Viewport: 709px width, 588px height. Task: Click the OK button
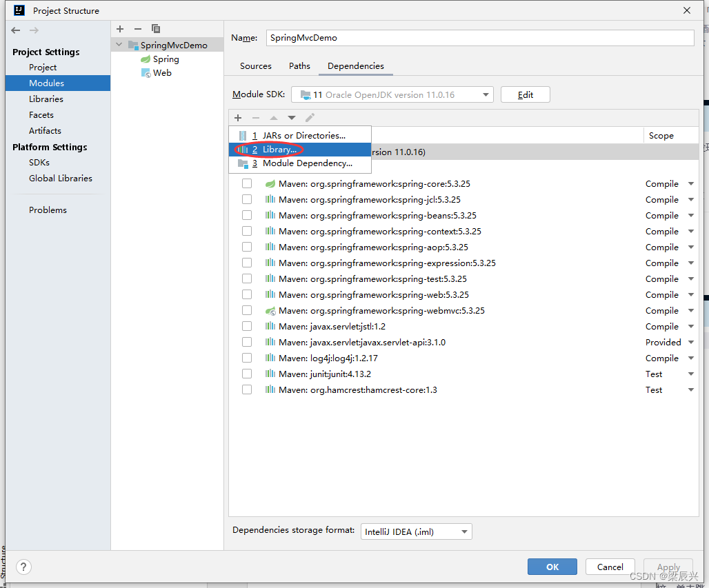[552, 567]
